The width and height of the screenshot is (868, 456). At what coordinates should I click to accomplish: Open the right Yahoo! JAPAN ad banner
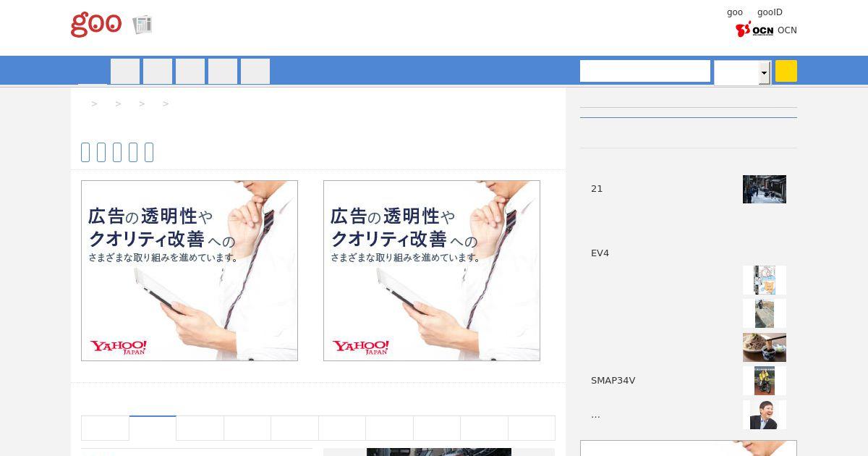coord(432,271)
